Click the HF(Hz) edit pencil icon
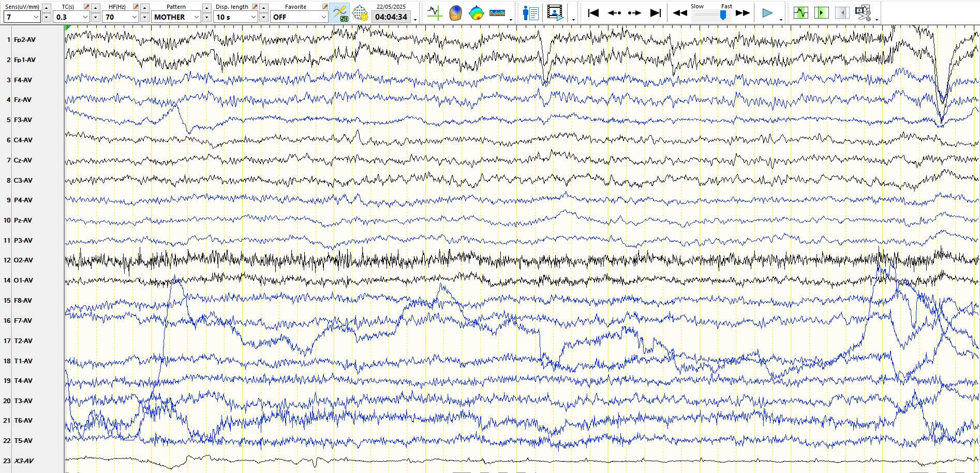980x473 pixels. (x=136, y=7)
